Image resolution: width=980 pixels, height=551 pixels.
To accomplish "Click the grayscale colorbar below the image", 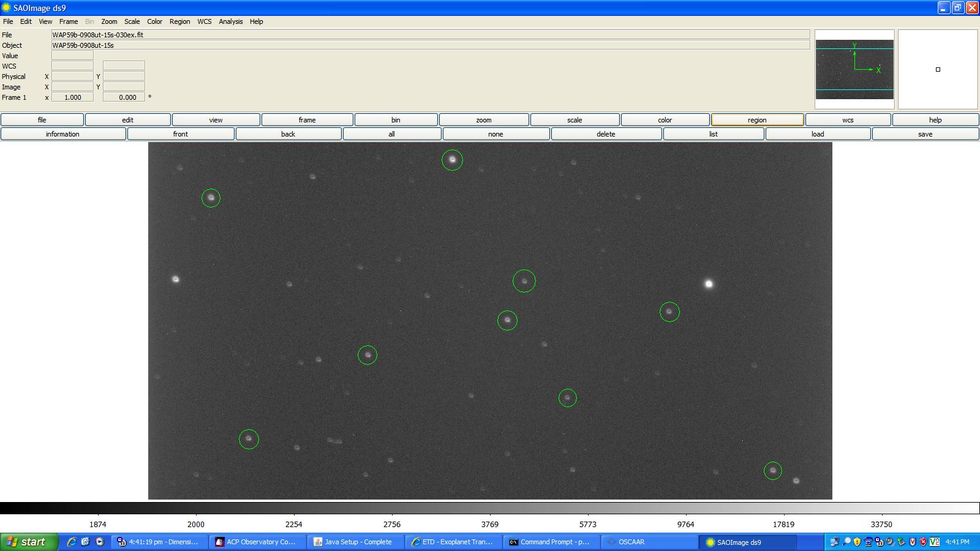I will 490,508.
